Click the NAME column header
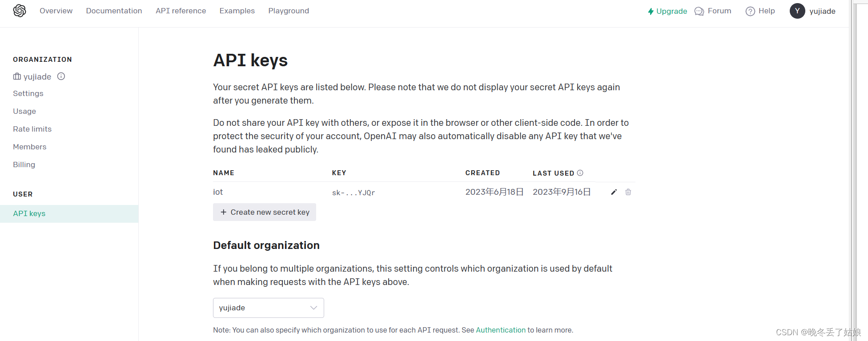 pyautogui.click(x=224, y=173)
